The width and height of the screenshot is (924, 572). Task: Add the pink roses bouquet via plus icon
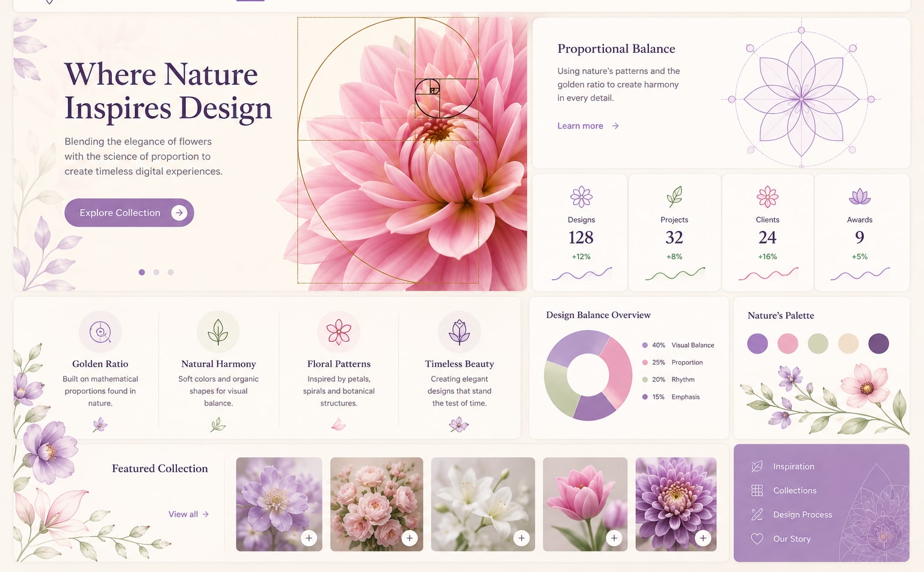(410, 538)
